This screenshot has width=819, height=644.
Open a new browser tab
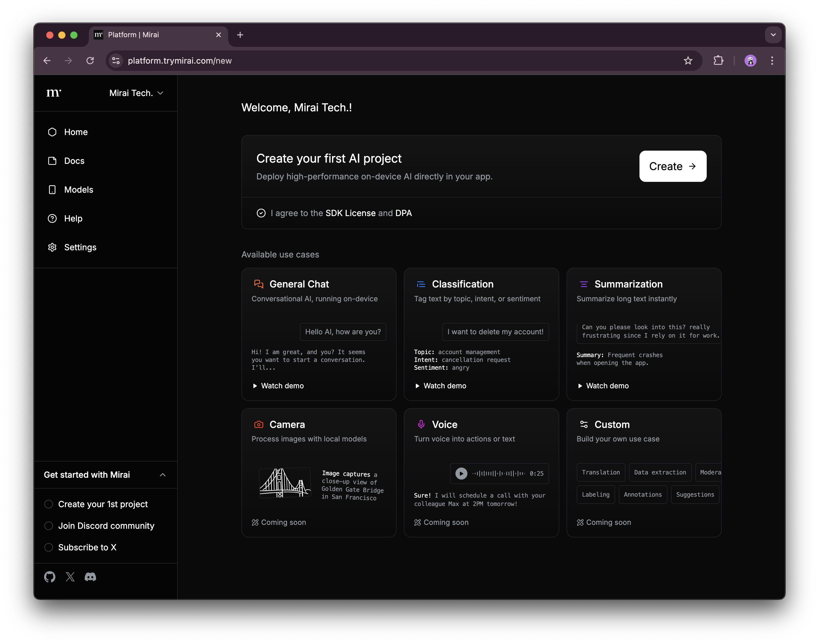pos(240,35)
